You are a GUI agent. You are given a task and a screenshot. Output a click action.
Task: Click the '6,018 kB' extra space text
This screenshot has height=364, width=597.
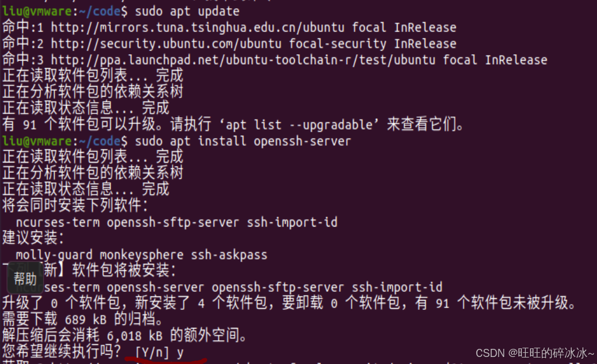(x=135, y=336)
